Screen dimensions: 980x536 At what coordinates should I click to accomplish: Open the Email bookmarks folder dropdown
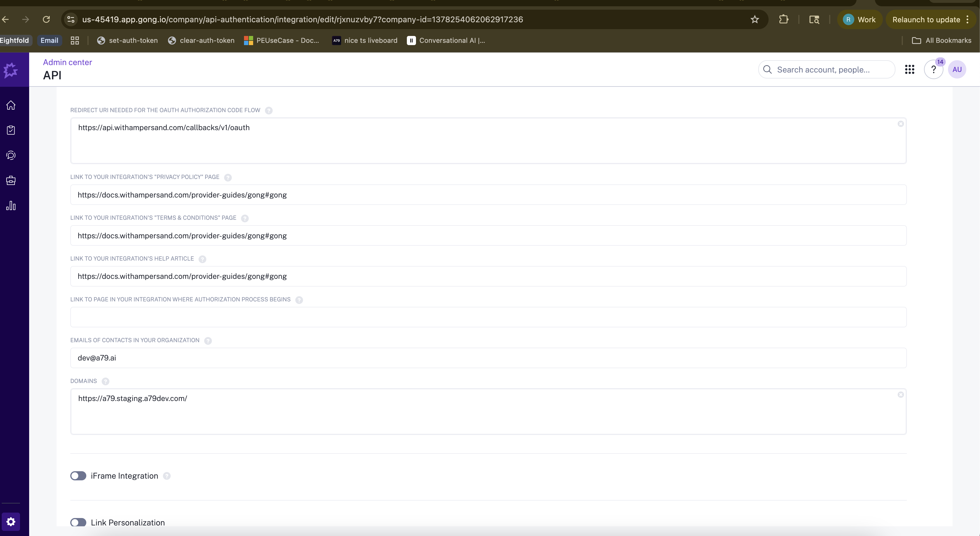pos(49,40)
